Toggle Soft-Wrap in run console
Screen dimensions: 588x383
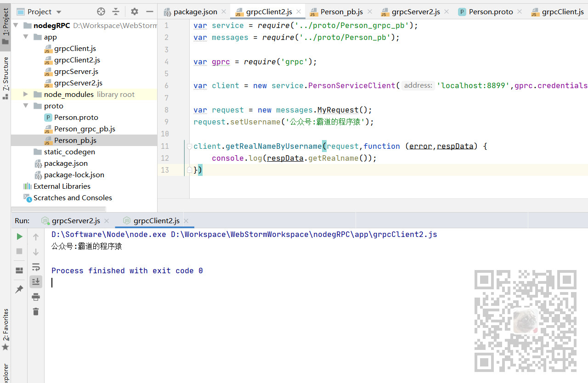coord(36,267)
